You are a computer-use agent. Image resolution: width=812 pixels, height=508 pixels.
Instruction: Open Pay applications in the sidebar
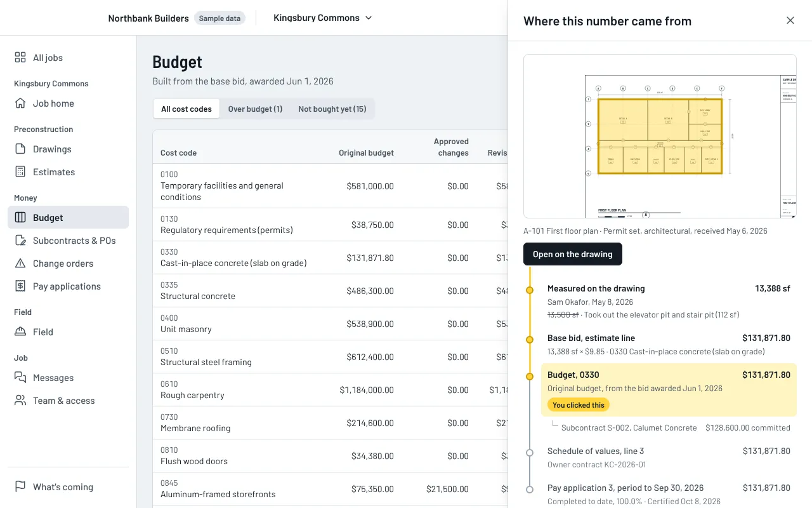[68, 286]
